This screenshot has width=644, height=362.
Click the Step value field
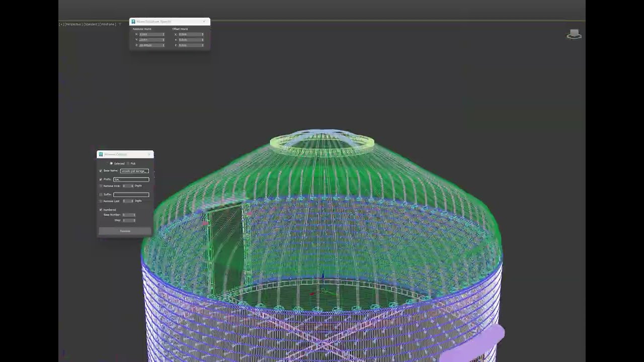click(127, 220)
